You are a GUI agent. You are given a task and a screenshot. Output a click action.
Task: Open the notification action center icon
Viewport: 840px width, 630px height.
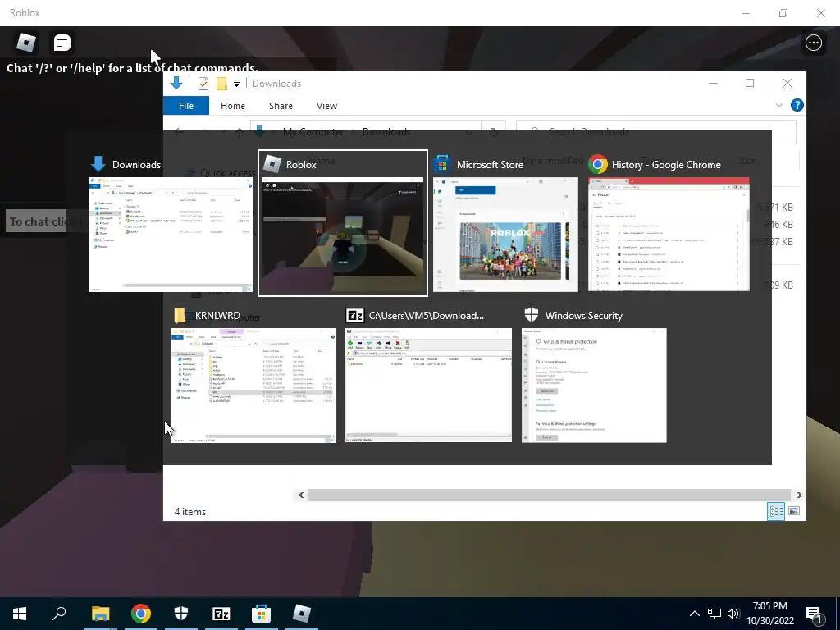pyautogui.click(x=815, y=614)
